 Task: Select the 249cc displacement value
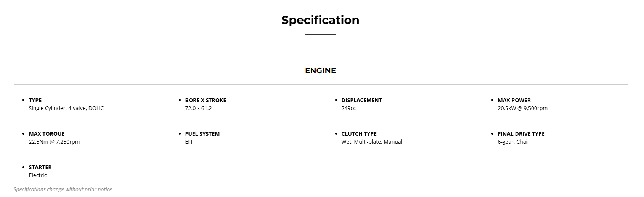tap(348, 108)
